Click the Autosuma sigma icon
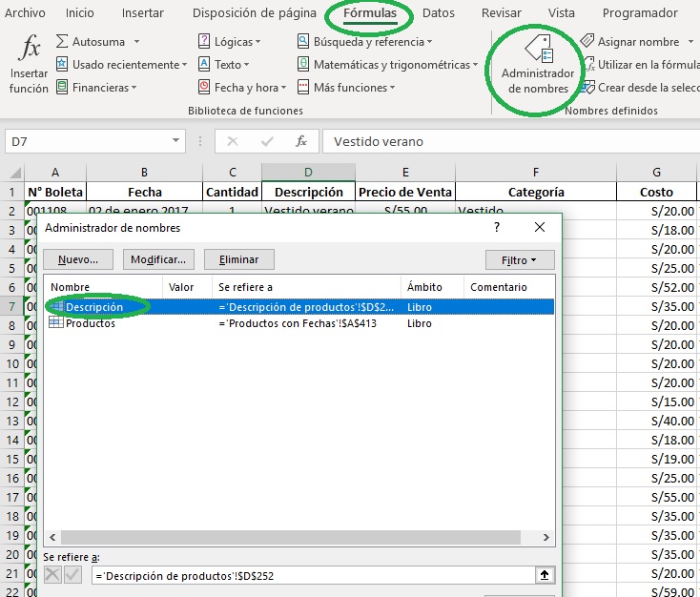The height and width of the screenshot is (597, 700). [63, 42]
